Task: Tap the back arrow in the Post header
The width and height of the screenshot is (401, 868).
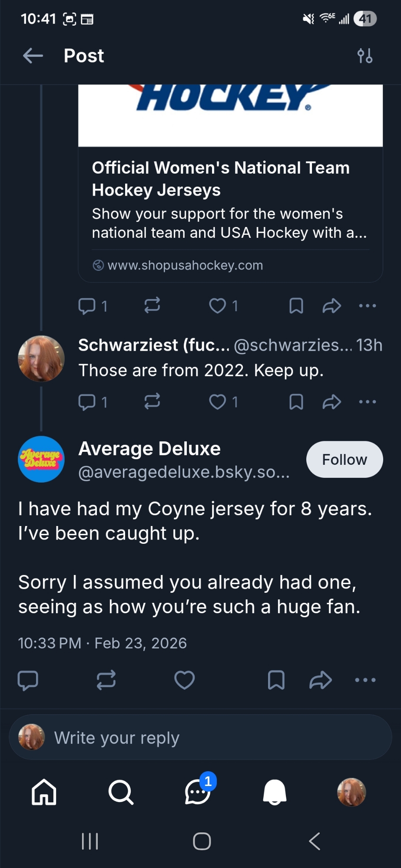Action: click(33, 56)
